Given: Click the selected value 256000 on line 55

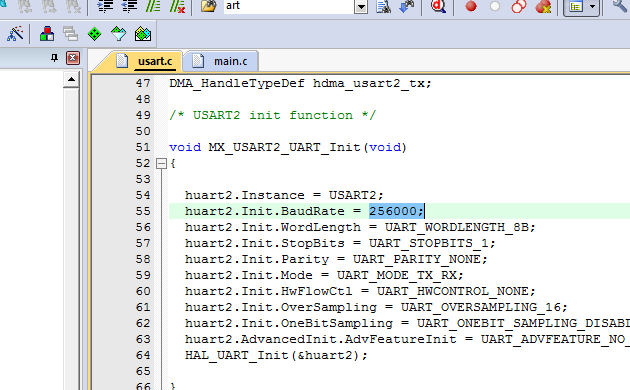Looking at the screenshot, I should [396, 211].
